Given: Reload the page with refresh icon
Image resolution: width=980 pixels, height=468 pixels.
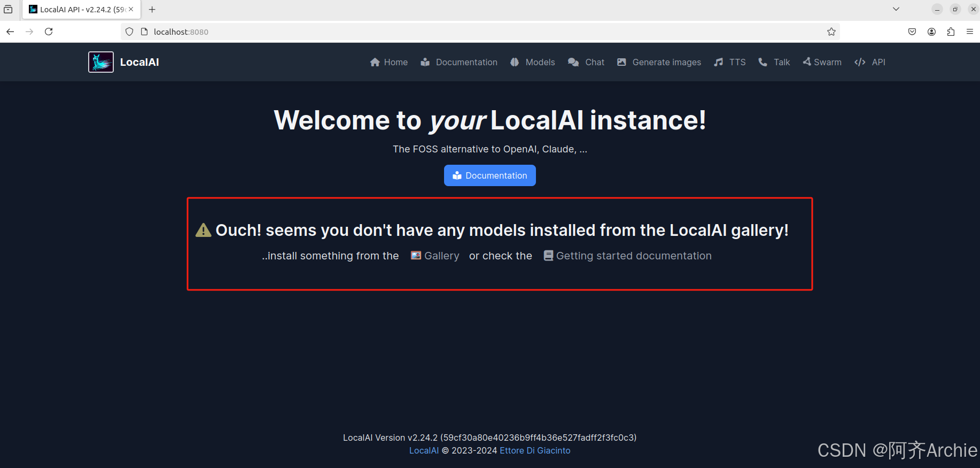Looking at the screenshot, I should click(49, 32).
